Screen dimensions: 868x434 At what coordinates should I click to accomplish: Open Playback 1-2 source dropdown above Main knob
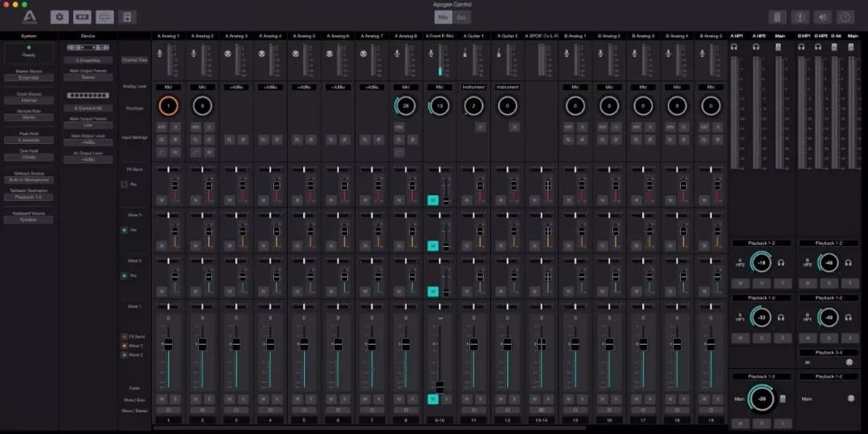pyautogui.click(x=760, y=376)
